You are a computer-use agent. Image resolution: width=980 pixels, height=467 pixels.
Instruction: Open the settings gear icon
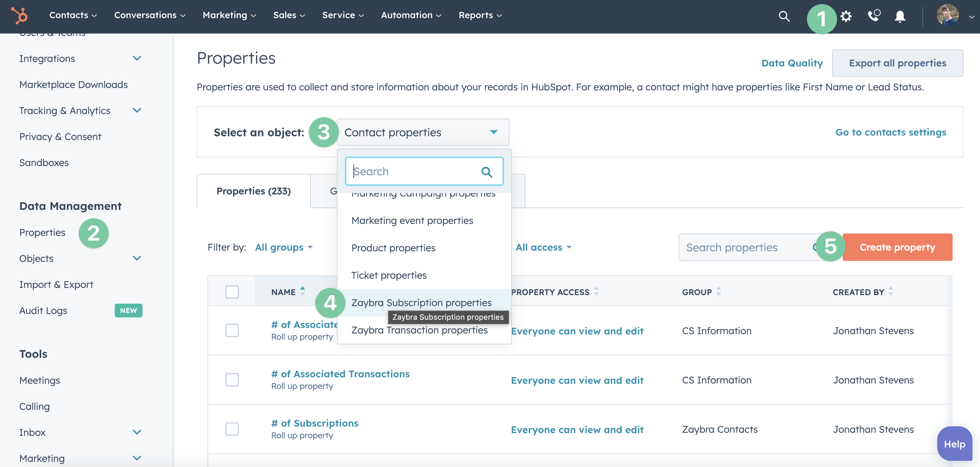(846, 16)
